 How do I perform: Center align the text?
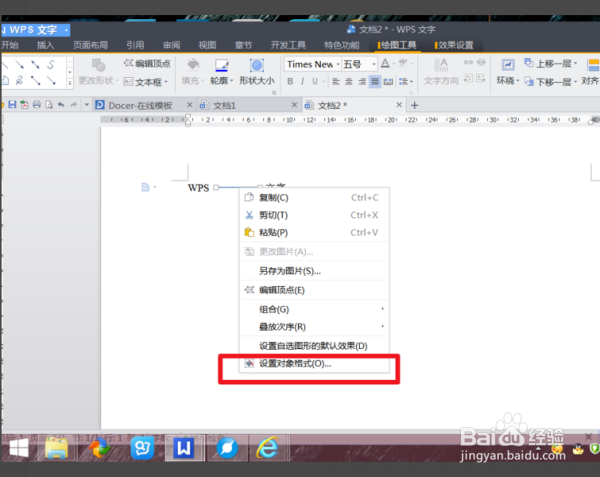(349, 81)
